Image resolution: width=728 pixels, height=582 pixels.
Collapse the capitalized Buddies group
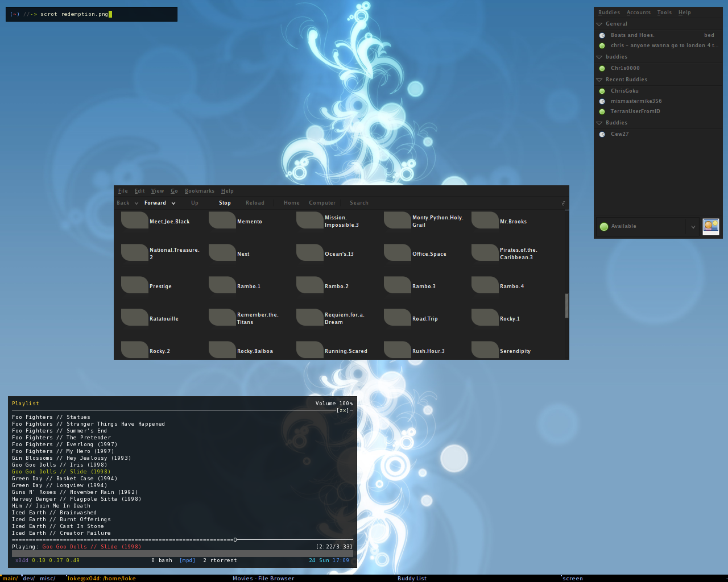pyautogui.click(x=599, y=123)
